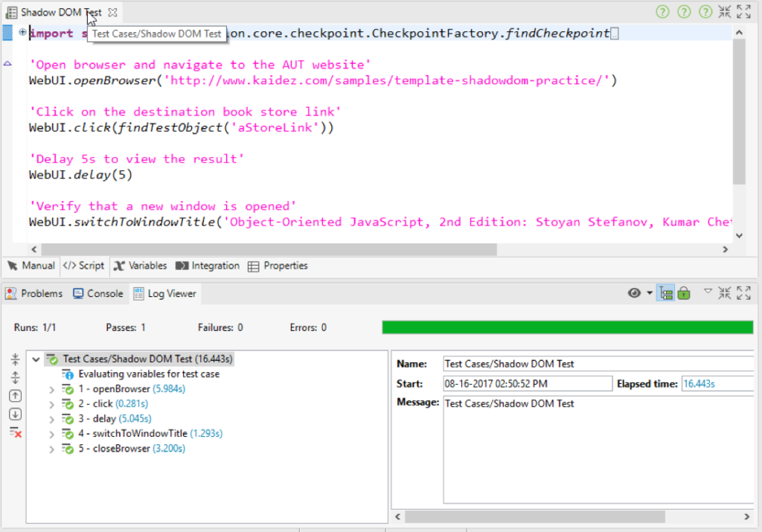Viewport: 762px width, 532px height.
Task: Click the override marker triangle in the editor gutter
Action: (x=7, y=63)
